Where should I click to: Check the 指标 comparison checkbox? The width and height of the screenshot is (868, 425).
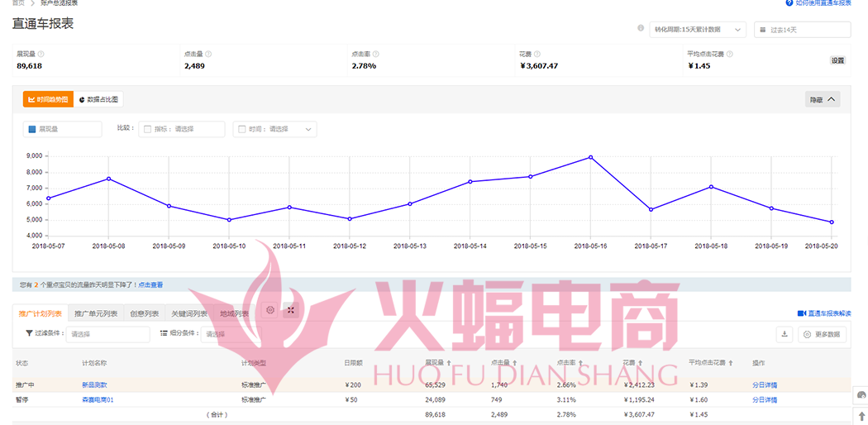tap(148, 129)
